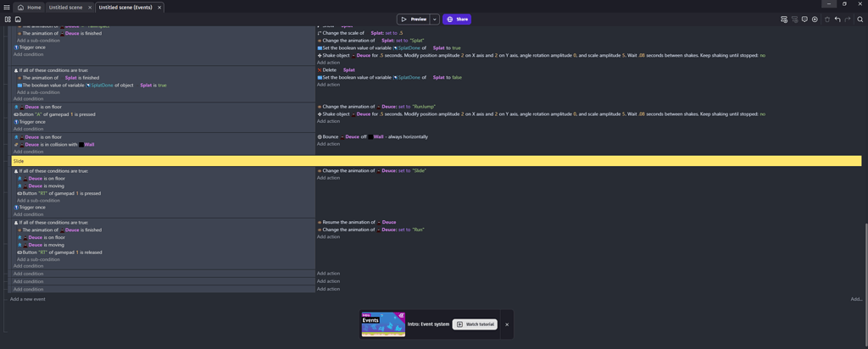Click the save project icon
This screenshot has height=349, width=868.
click(18, 19)
